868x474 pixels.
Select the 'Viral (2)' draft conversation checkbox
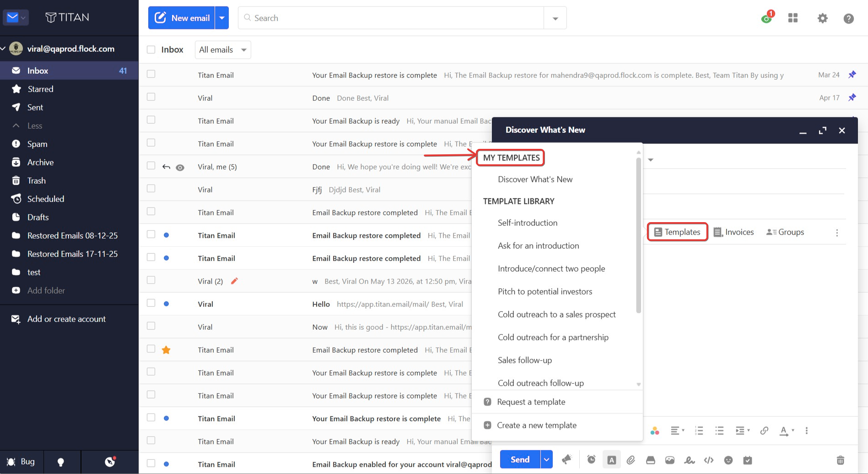coord(151,280)
